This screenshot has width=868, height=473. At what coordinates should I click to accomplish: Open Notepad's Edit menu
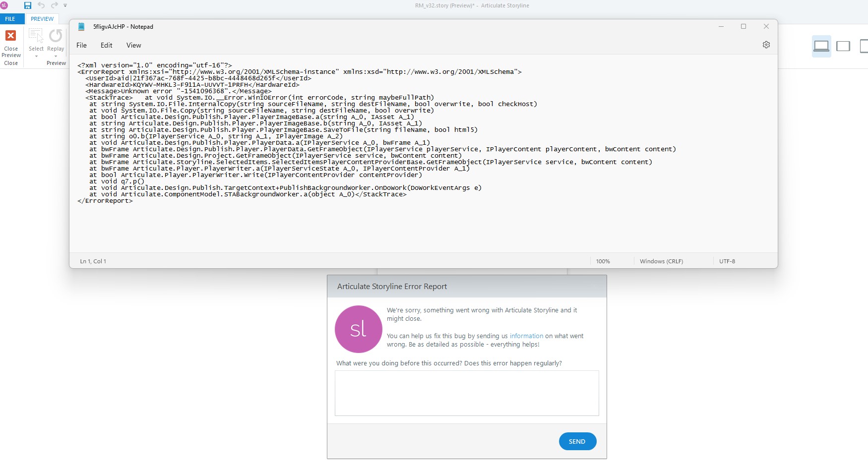click(107, 45)
